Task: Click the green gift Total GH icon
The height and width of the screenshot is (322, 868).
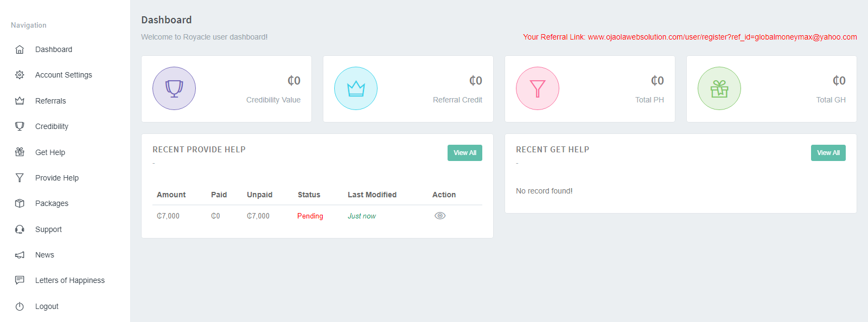Action: 719,88
